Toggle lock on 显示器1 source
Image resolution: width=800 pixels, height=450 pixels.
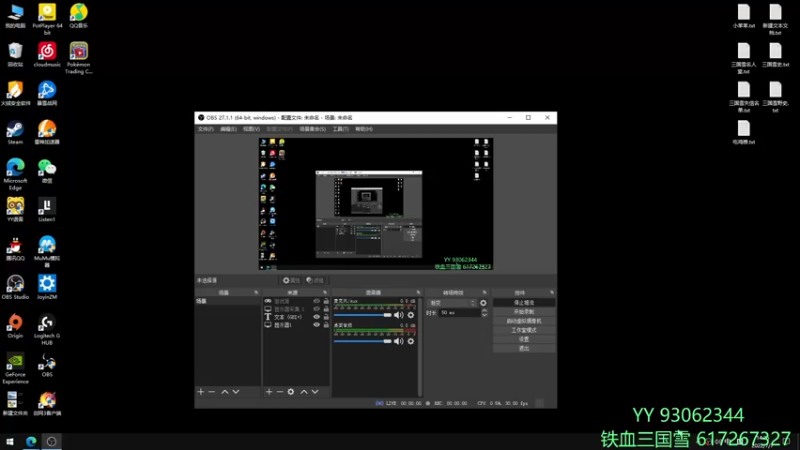[x=326, y=325]
